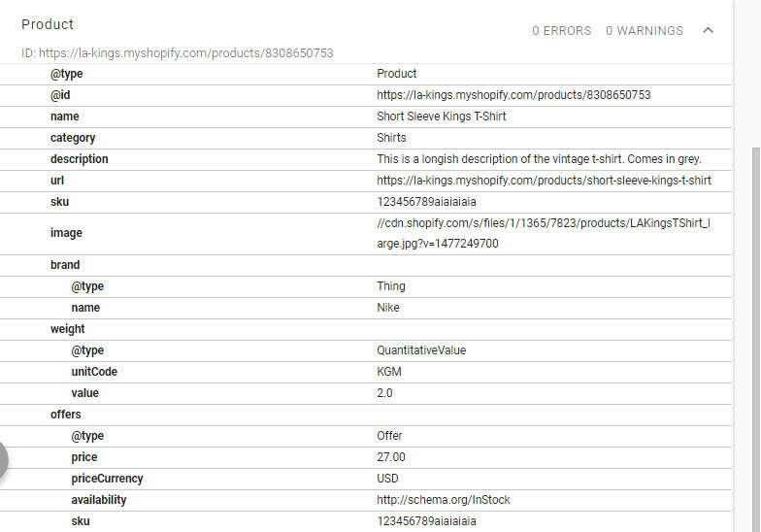The width and height of the screenshot is (761, 532).
Task: Click the unitCode value KGM
Action: 388,371
